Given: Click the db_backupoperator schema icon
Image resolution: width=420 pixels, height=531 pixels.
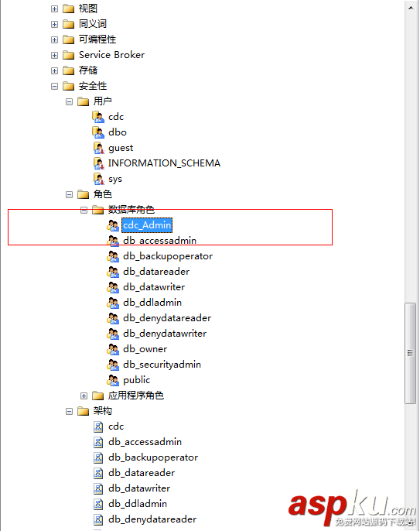Looking at the screenshot, I should point(98,458).
